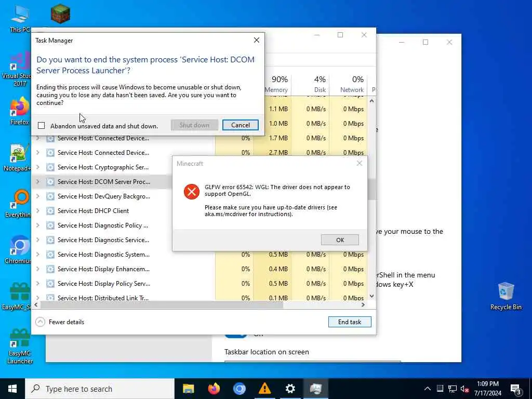The image size is (532, 399).
Task: Click muted volume tray icon
Action: point(465,389)
